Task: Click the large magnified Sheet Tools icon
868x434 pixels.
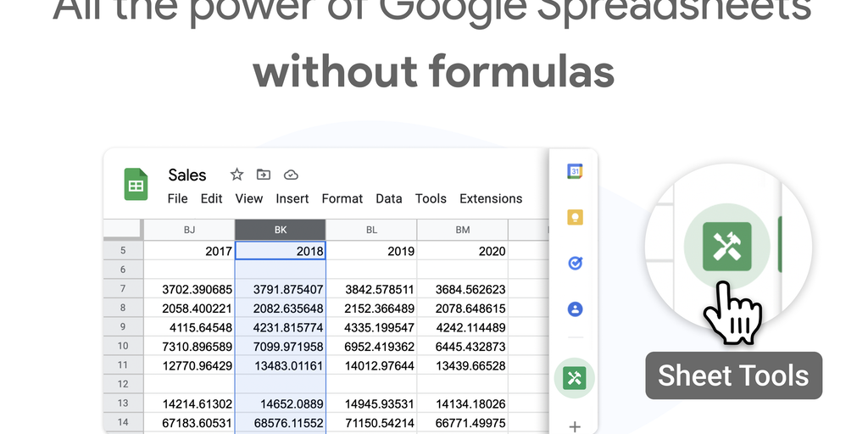Action: click(x=726, y=248)
